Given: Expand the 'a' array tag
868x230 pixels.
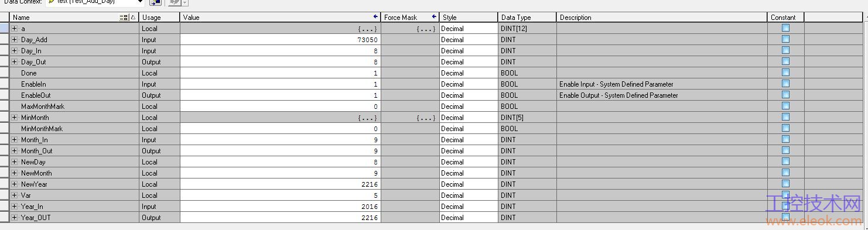Looking at the screenshot, I should click(15, 28).
